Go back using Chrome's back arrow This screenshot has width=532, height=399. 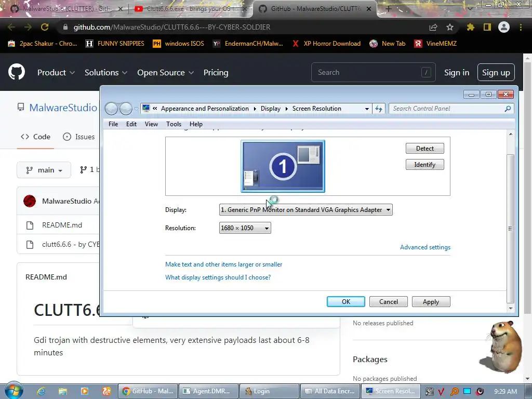[x=11, y=27]
